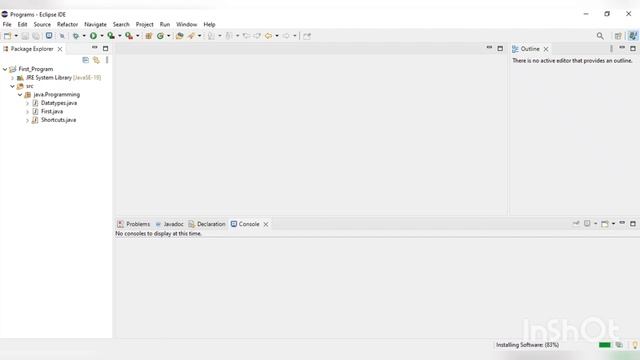Expand the JRE System Library node
Viewport: 640px width, 360px height.
12,78
